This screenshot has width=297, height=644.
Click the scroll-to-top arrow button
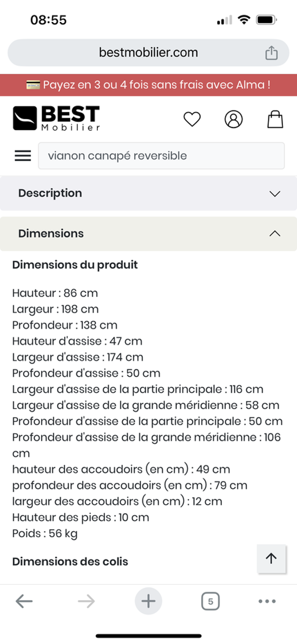271,558
